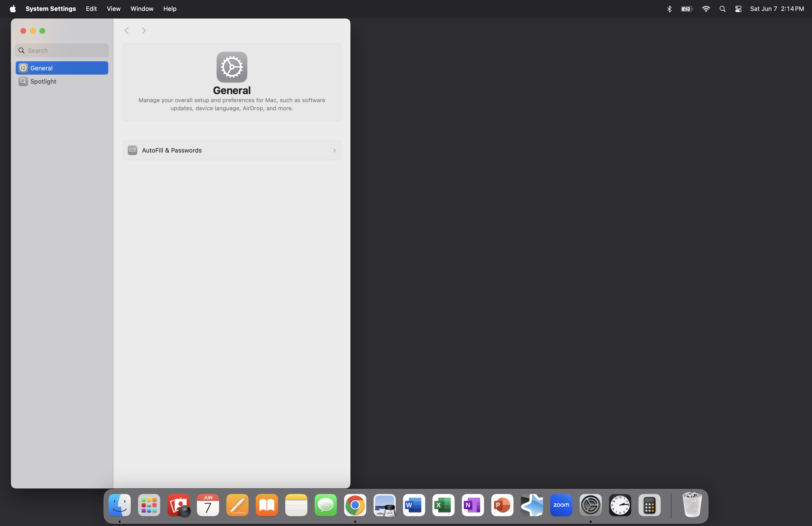
Task: Select General in the sidebar
Action: 62,68
